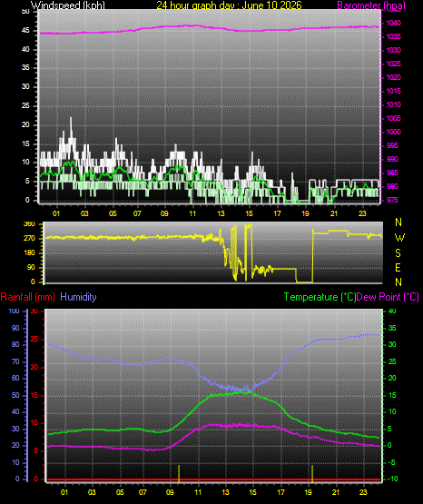The image size is (423, 504).
Task: Click the second yellow marker near hour 19
Action: click(312, 473)
